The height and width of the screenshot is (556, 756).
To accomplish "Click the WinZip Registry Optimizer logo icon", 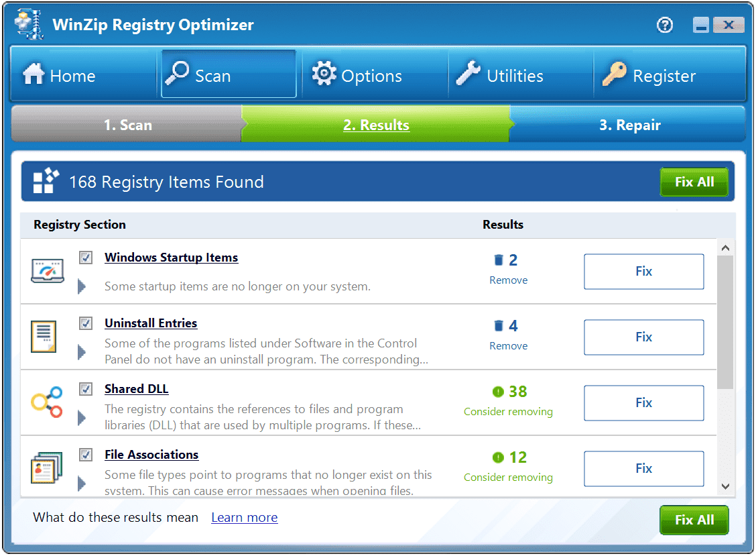I will (x=29, y=23).
